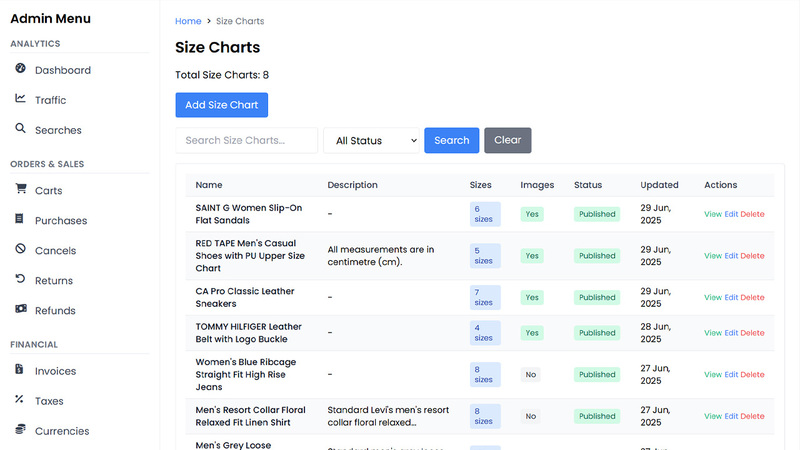This screenshot has width=800, height=450.
Task: Edit TOMMY HILFIGER Leather Belt chart
Action: tap(731, 333)
